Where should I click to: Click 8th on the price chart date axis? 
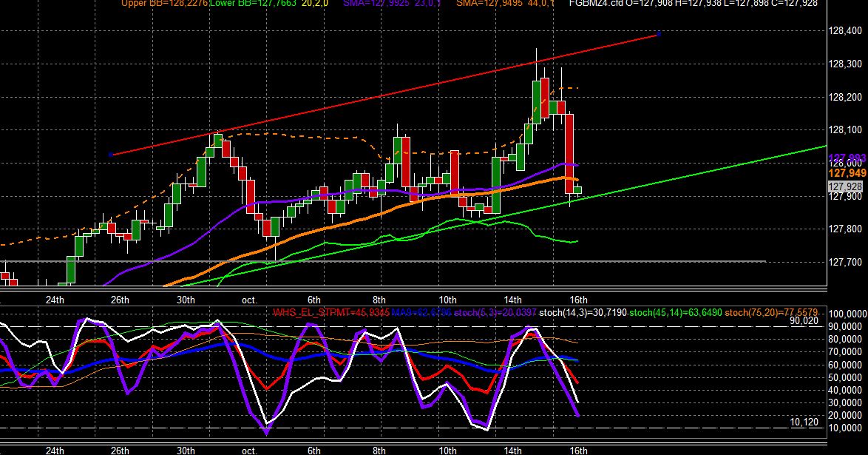(x=379, y=300)
